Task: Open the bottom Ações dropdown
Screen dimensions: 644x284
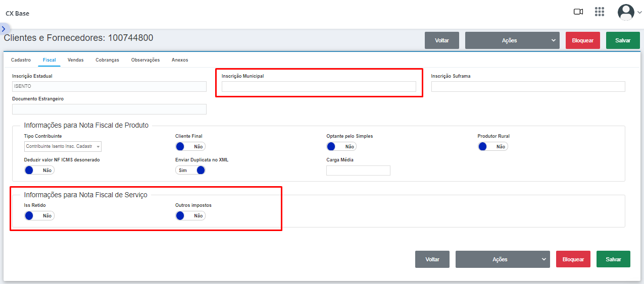Action: [x=503, y=259]
